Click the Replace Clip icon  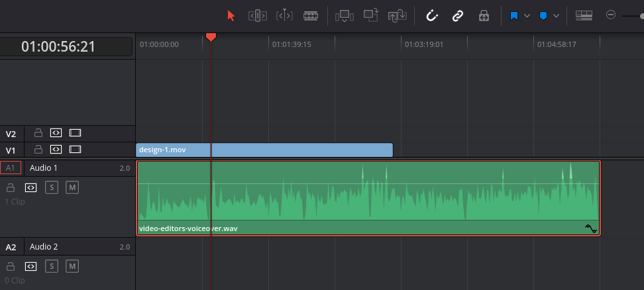point(397,16)
